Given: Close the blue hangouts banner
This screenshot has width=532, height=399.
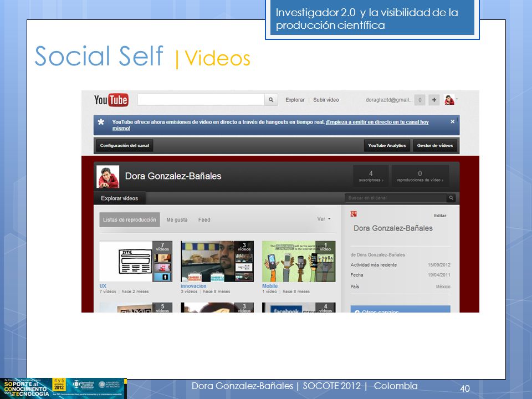Looking at the screenshot, I should click(x=452, y=121).
